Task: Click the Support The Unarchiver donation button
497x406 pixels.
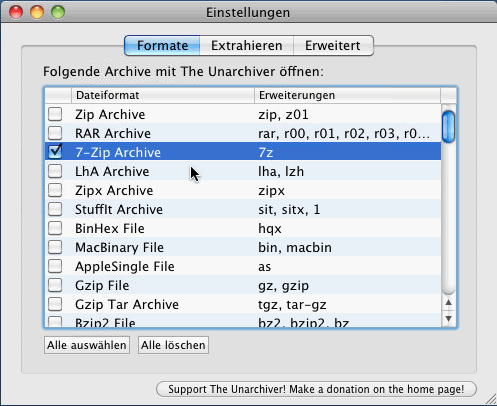Action: pos(316,389)
